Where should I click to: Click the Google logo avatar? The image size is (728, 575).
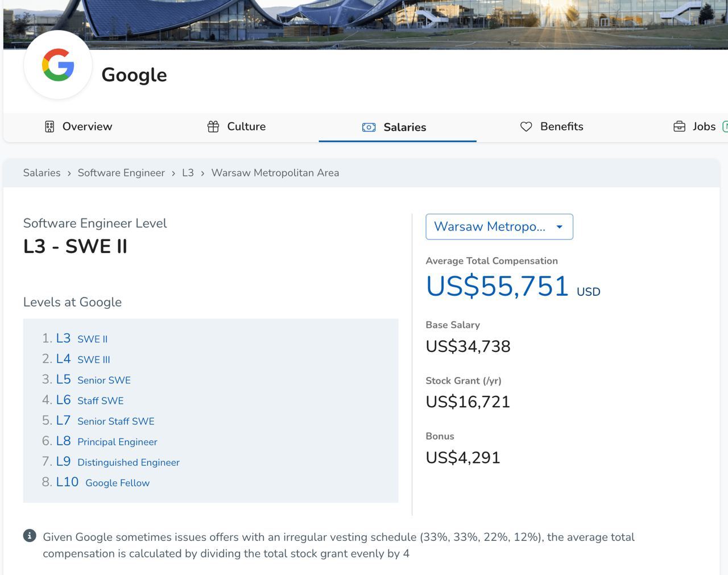click(58, 65)
